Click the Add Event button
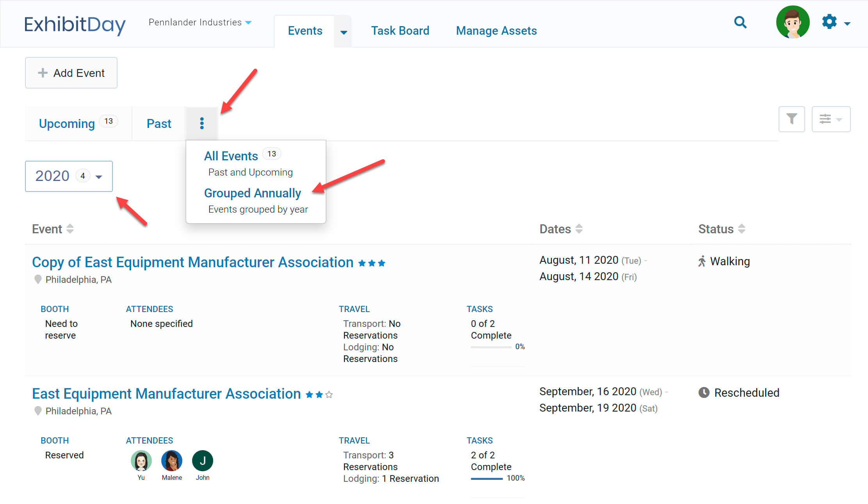 coord(71,73)
